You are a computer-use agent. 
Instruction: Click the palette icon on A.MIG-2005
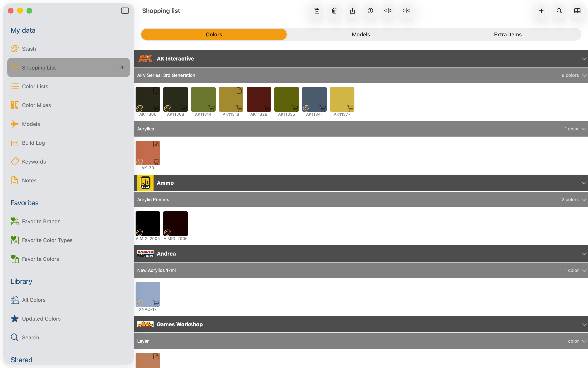[140, 232]
